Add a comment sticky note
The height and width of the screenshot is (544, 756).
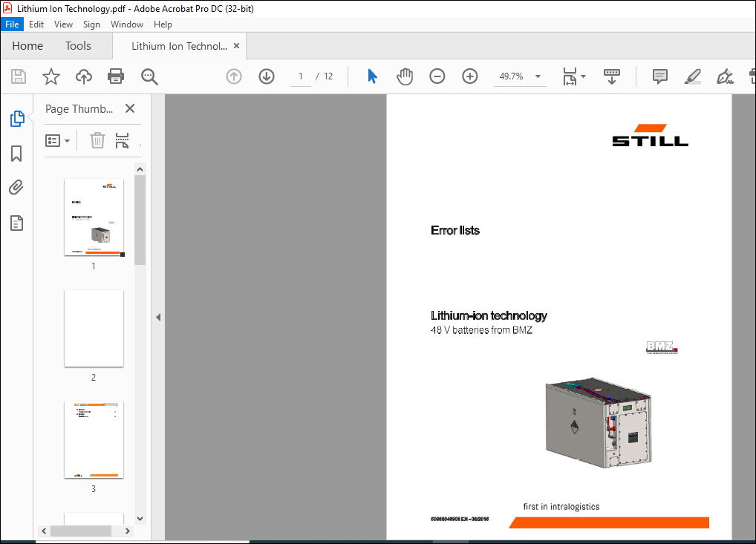(x=660, y=76)
